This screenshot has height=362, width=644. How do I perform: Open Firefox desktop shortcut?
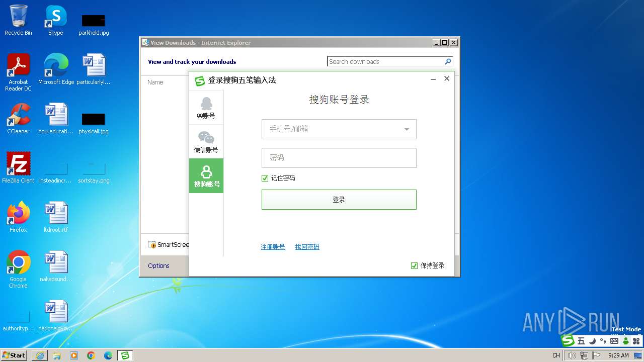(x=18, y=217)
